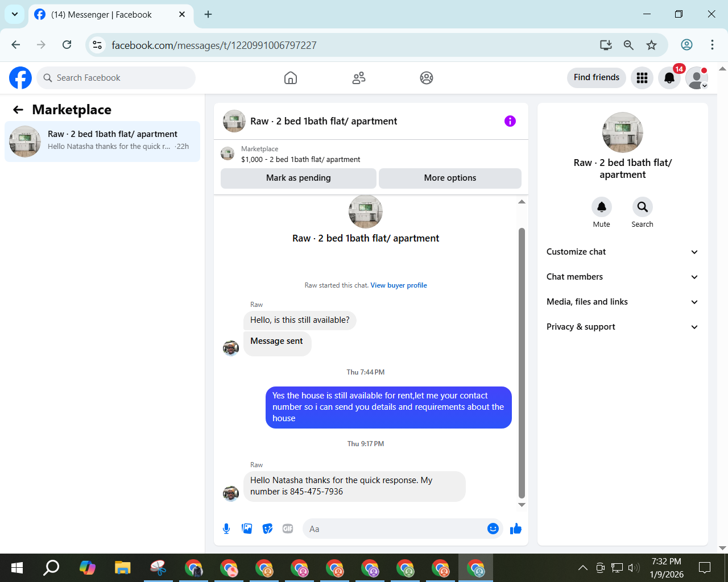Open Windows notification center icon
The width and height of the screenshot is (728, 582).
click(x=705, y=567)
